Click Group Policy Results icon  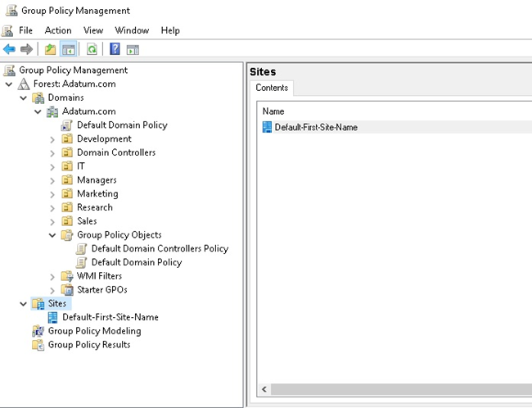coord(38,345)
